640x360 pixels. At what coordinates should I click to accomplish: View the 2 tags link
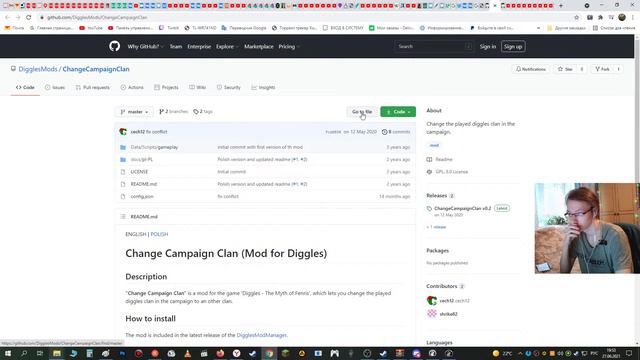(x=203, y=111)
